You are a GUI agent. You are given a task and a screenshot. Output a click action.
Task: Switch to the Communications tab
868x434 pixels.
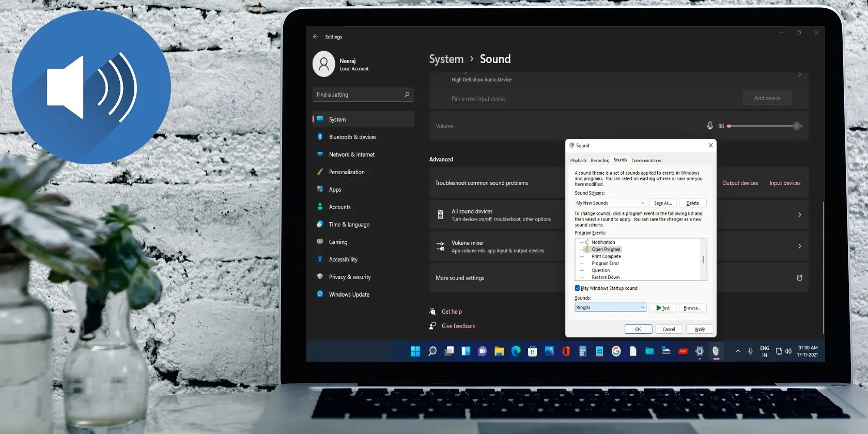coord(646,161)
